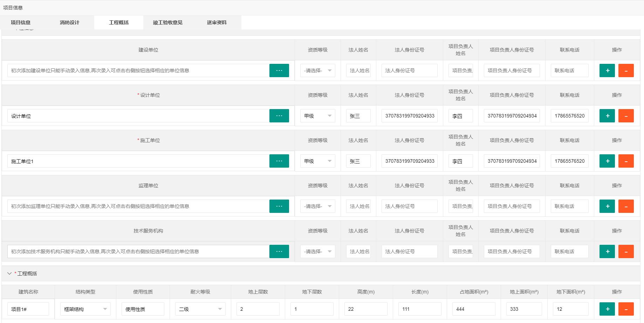Remove the 设计单位 row with minus icon

pos(626,115)
